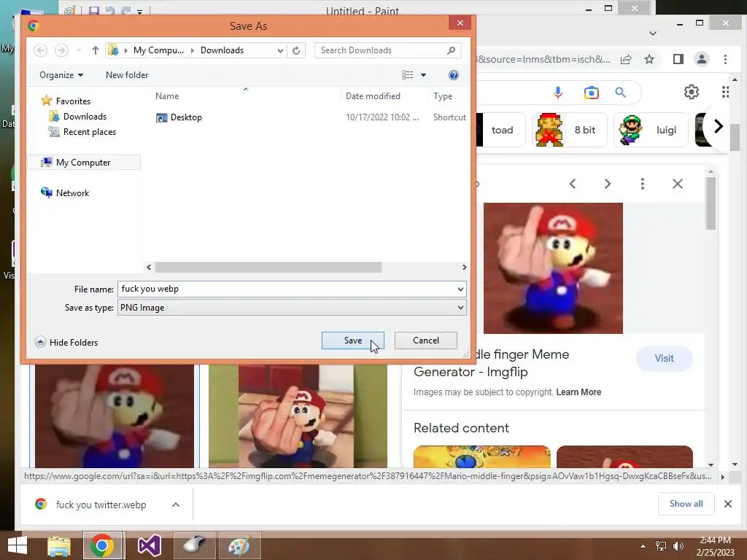
Task: Go up one folder level
Action: 96,50
